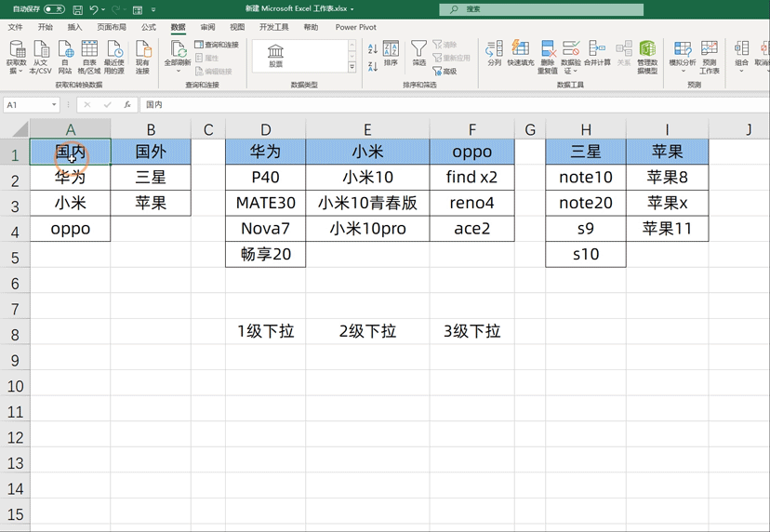Viewport: 770px width, 532px height.
Task: Save the workbook with the disk icon
Action: tap(77, 9)
